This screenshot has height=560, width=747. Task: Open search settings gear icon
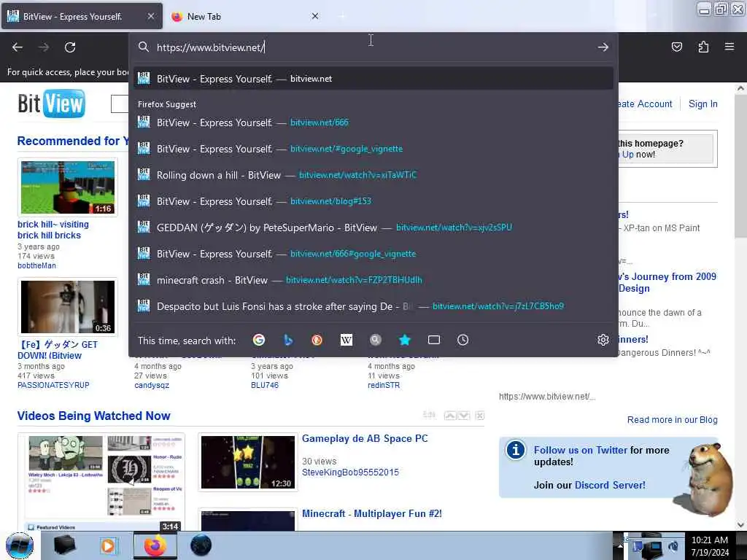coord(603,340)
